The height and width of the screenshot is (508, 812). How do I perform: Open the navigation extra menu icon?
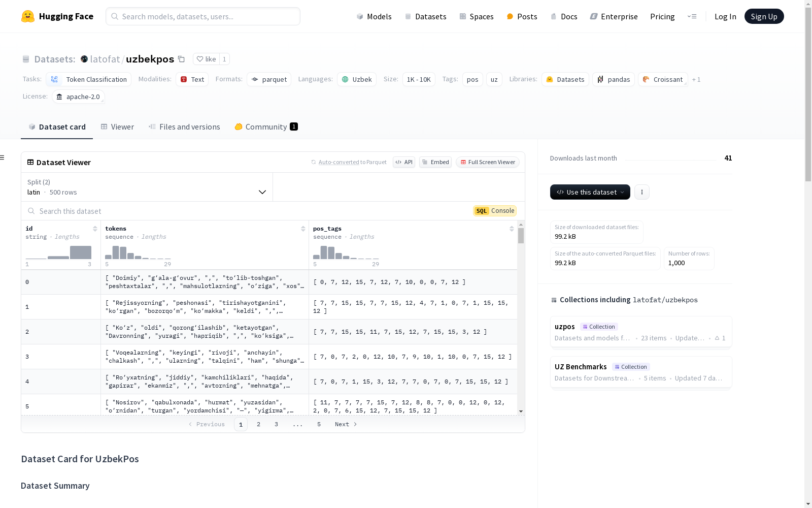click(692, 16)
